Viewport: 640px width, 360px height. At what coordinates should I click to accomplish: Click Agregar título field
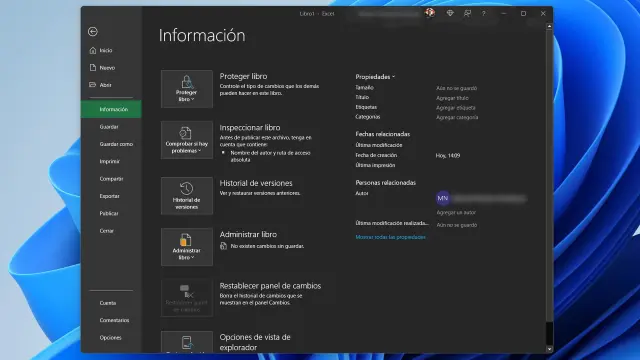point(452,98)
